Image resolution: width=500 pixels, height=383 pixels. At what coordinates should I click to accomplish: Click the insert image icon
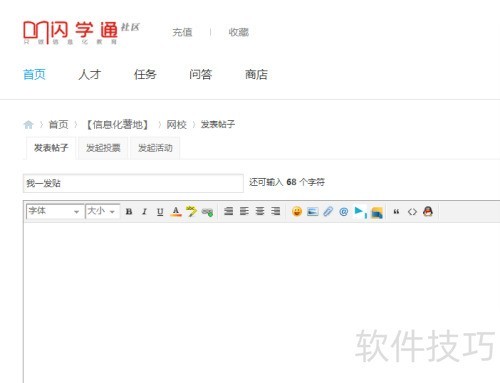[312, 212]
